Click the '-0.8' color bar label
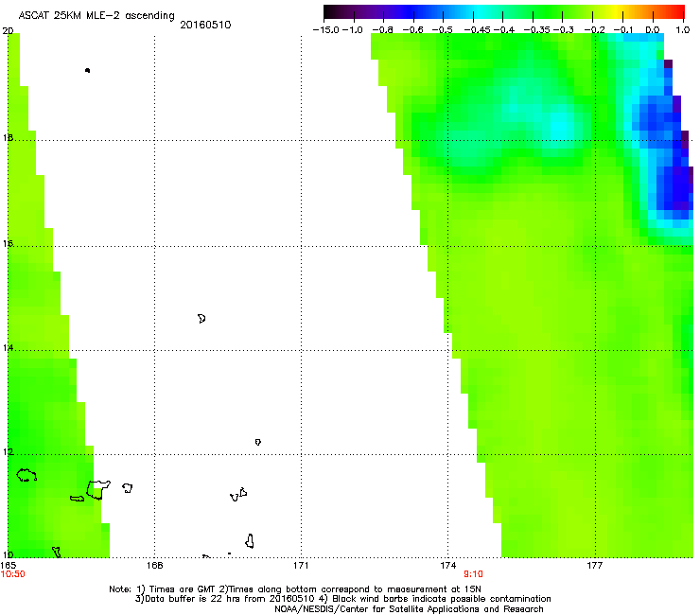Image resolution: width=700 pixels, height=615 pixels. [382, 30]
